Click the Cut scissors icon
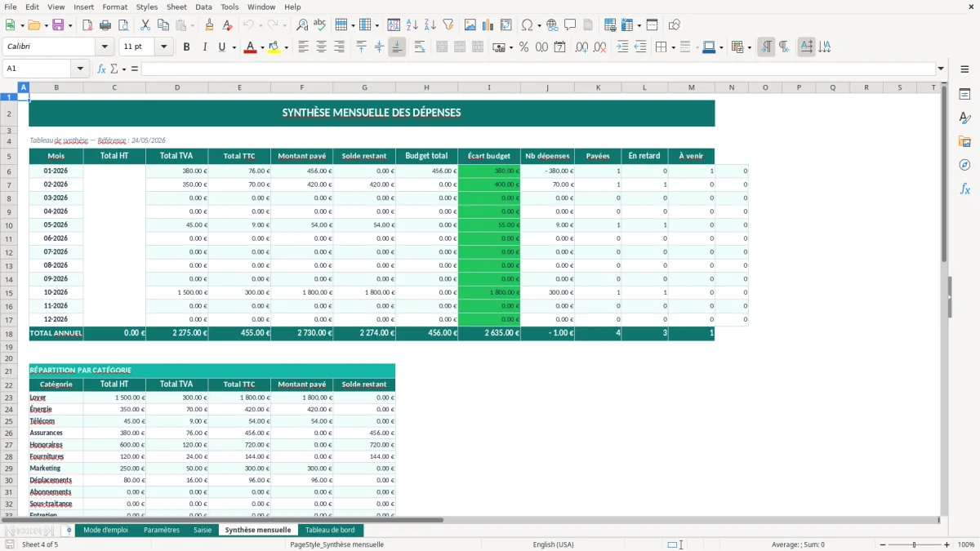This screenshot has height=551, width=980. [x=145, y=25]
